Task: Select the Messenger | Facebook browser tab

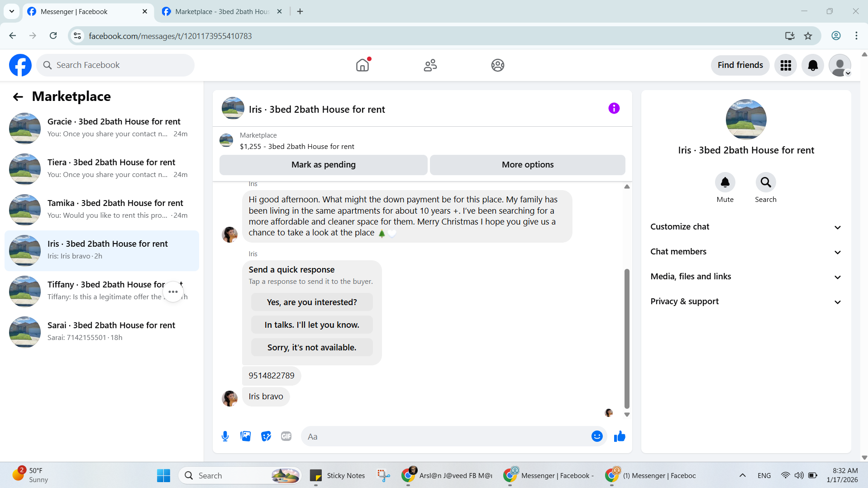Action: [87, 11]
